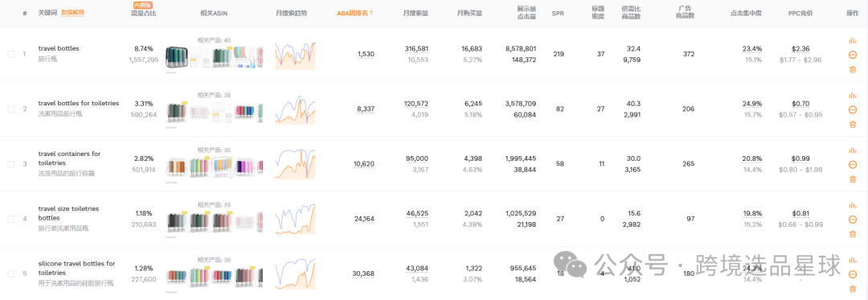The image size is (868, 300).
Task: Open first related ASIN thumbnail for travel bottles
Action: point(177,58)
